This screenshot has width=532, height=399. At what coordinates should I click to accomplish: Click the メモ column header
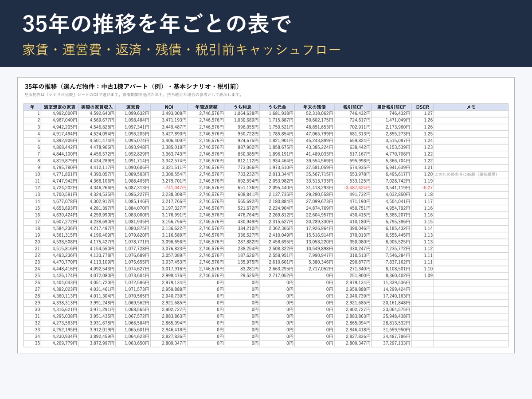471,107
